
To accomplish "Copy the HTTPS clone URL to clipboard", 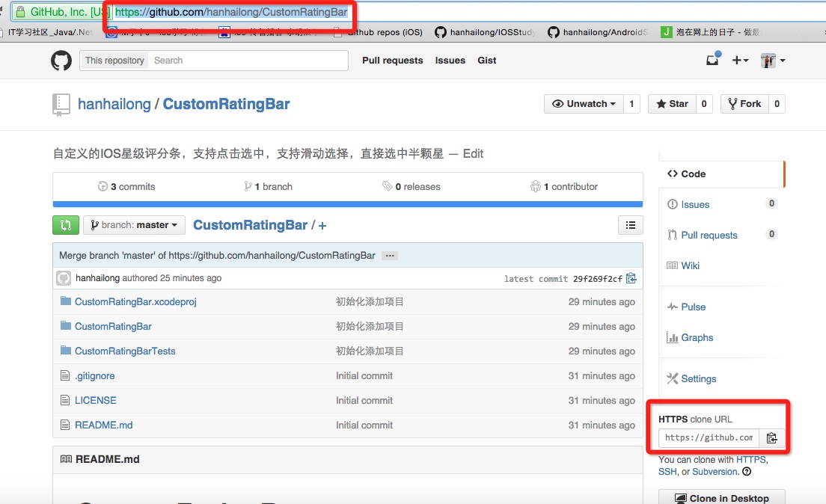I will click(x=771, y=437).
